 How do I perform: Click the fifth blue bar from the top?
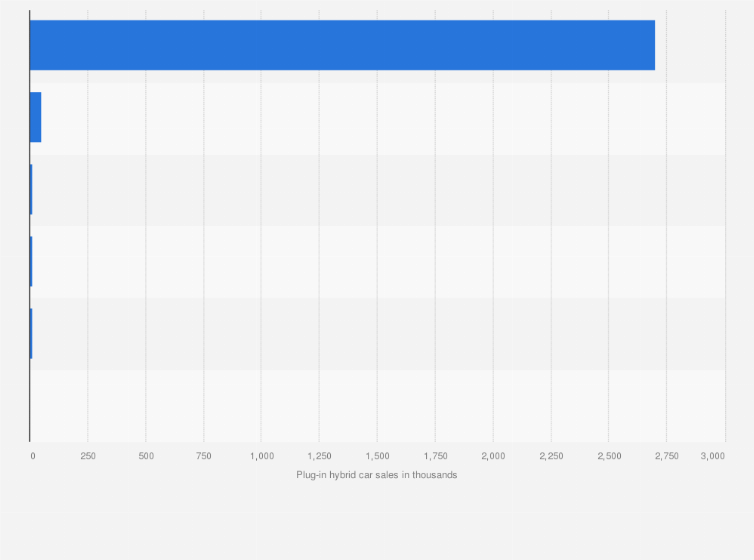(31, 334)
